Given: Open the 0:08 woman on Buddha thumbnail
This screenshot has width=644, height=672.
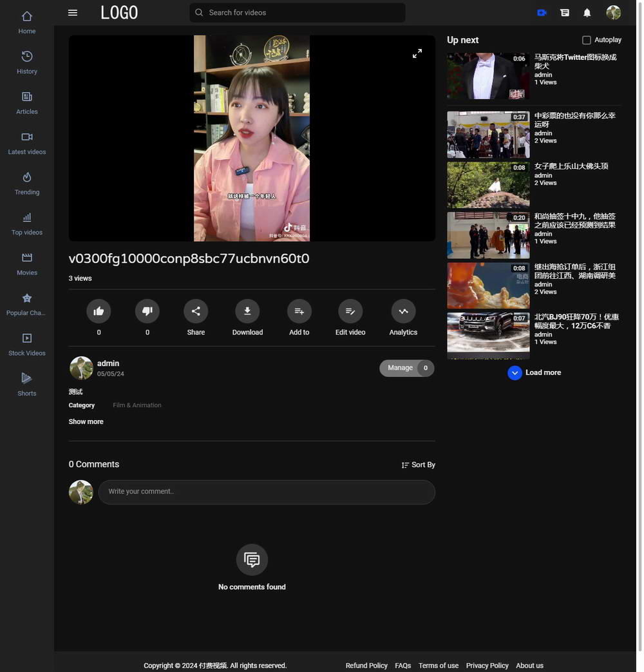Looking at the screenshot, I should click(488, 185).
